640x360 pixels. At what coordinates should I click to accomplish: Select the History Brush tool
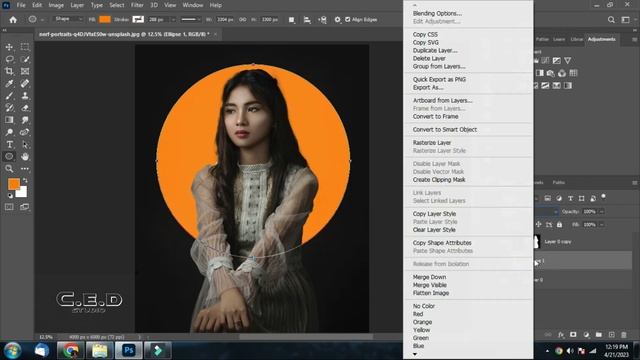(9, 108)
